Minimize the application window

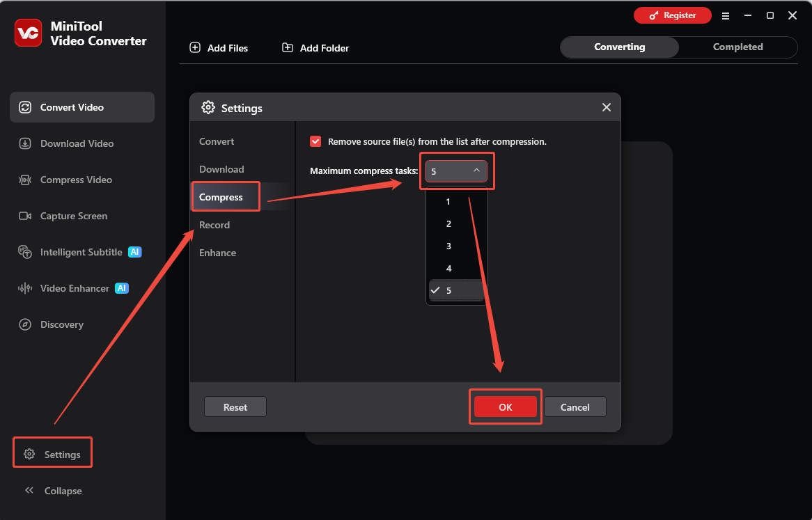tap(748, 15)
